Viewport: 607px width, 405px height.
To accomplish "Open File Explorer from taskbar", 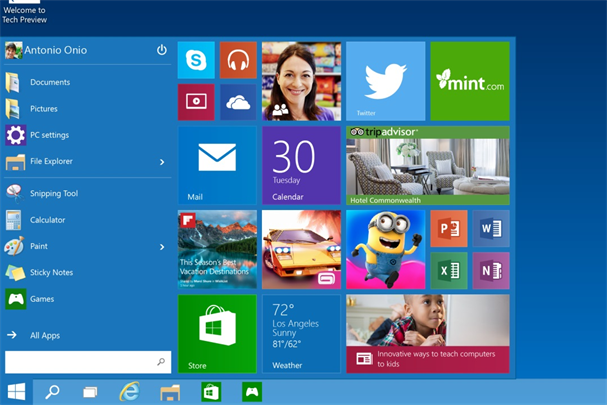I will pos(170,393).
